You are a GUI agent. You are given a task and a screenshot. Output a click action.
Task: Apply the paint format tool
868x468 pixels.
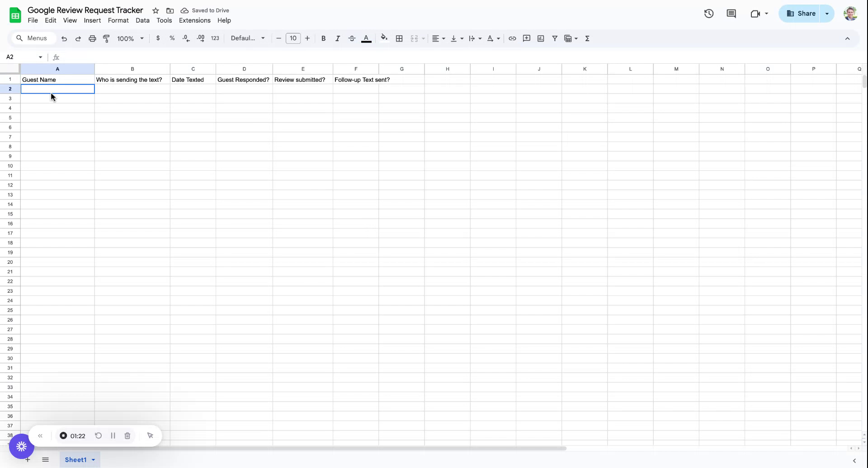(x=106, y=38)
